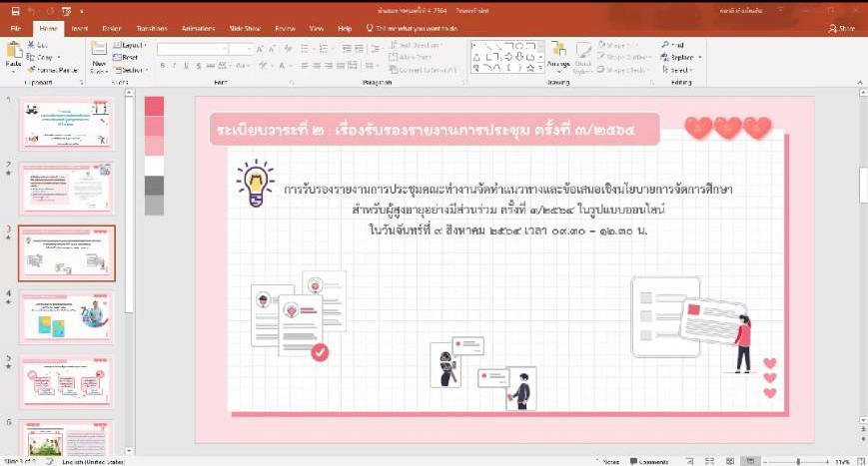Click the dark gray color swatch beside the slide
The image size is (868, 466).
coord(154,186)
